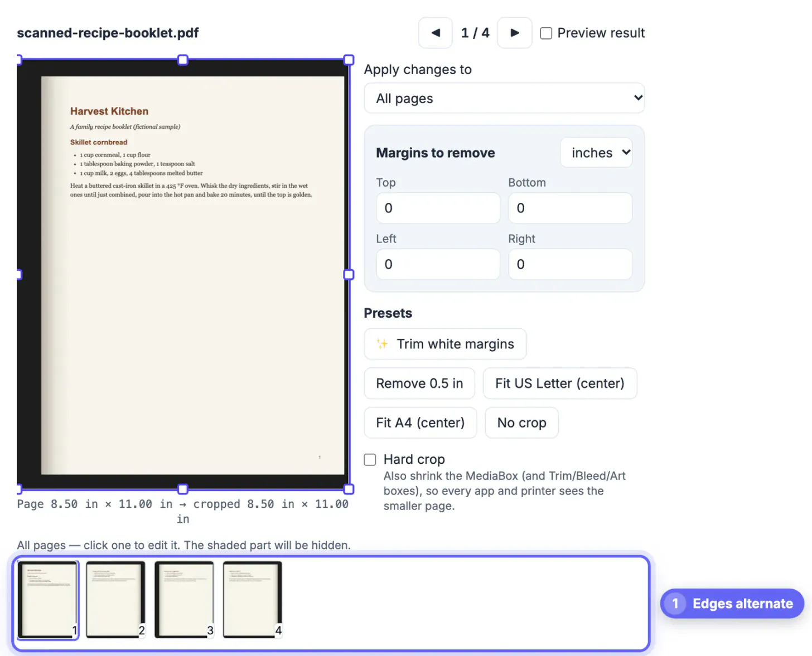Advance to the next page arrow
Image resolution: width=812 pixels, height=656 pixels.
tap(514, 33)
